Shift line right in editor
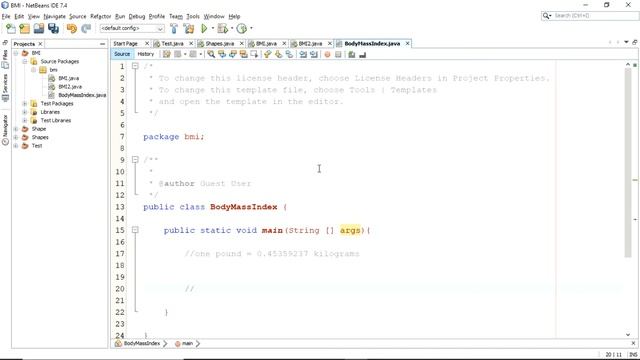 point(313,54)
